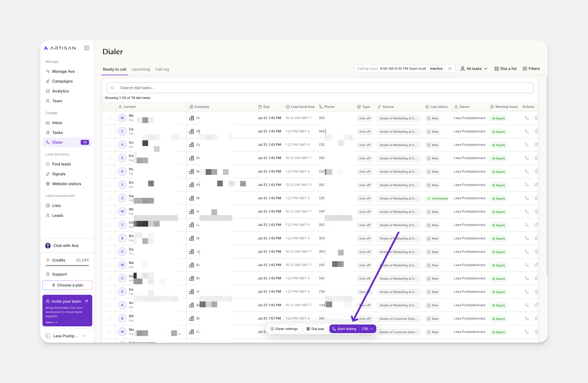
Task: Focus the Search dial tasks field
Action: click(x=320, y=88)
